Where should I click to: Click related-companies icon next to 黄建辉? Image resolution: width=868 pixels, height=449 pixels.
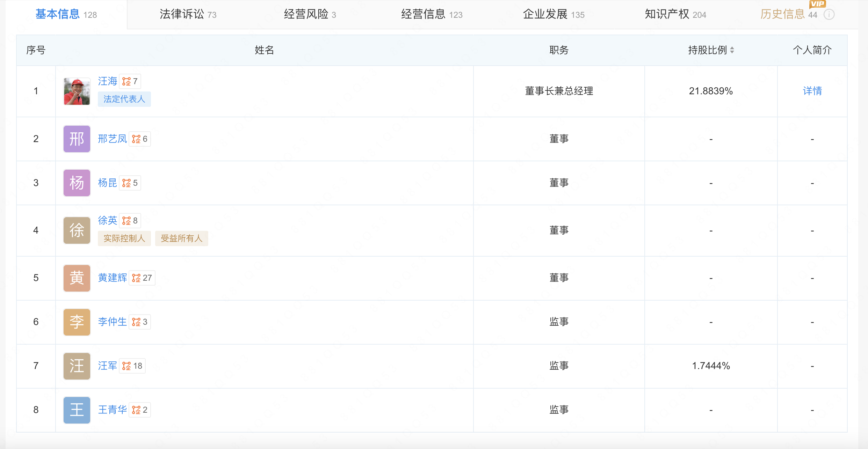(136, 278)
